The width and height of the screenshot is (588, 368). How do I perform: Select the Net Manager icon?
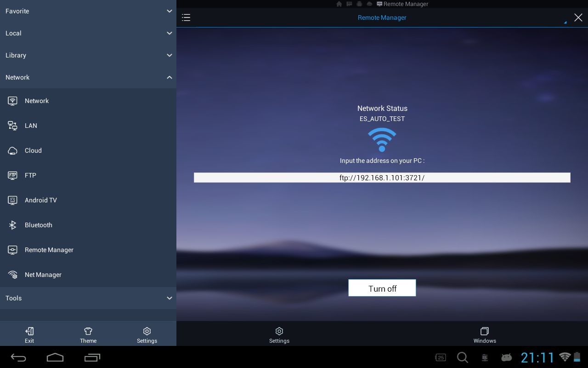click(12, 275)
